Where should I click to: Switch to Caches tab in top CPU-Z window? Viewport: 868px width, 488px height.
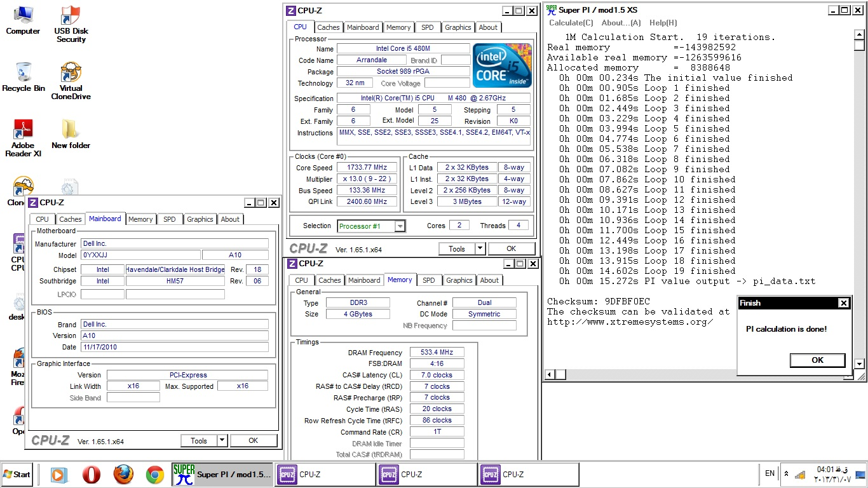pos(329,27)
